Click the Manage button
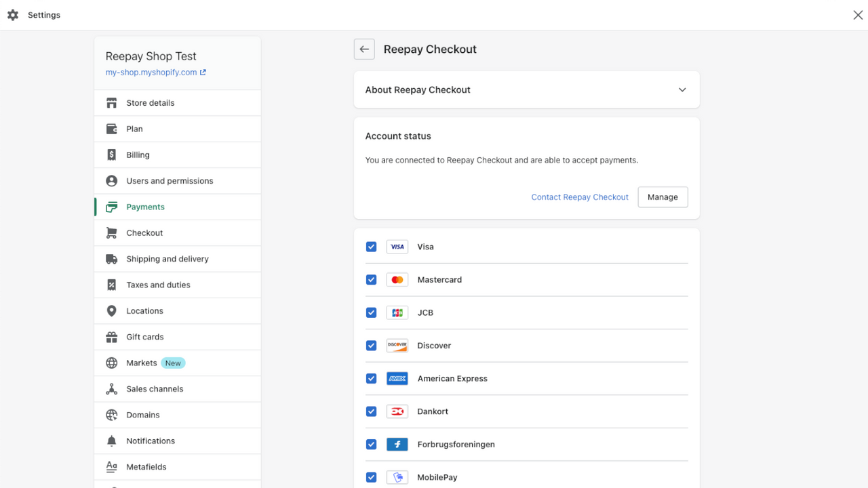Viewport: 868px width, 488px height. click(x=663, y=197)
